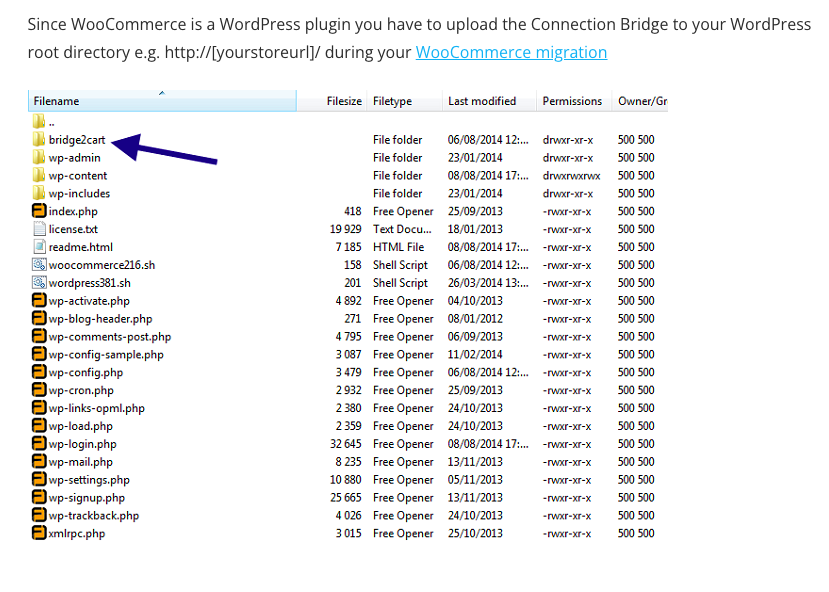Select the wp-login.php file name
Image resolution: width=829 pixels, height=592 pixels.
82,445
